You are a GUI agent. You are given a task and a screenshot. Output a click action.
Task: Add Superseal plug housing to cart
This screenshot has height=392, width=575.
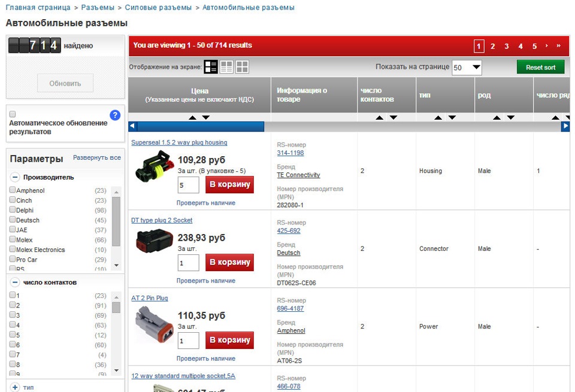click(x=229, y=184)
